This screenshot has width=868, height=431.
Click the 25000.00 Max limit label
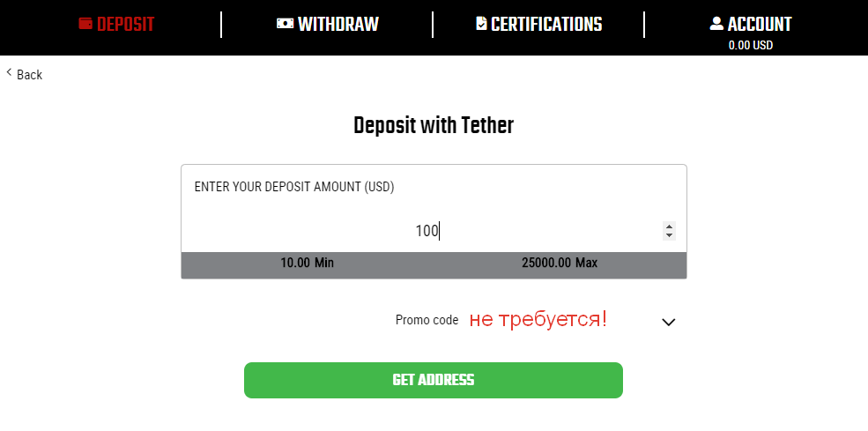click(560, 263)
